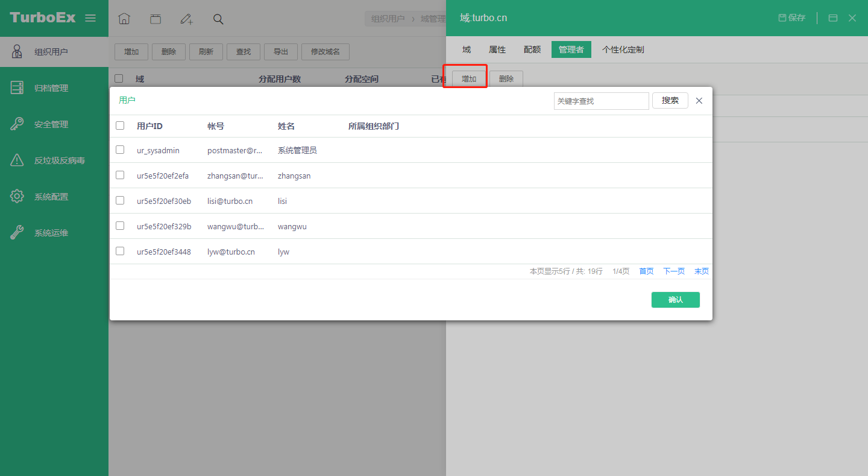Click the ur_sysadmin user ID cell

tap(158, 150)
